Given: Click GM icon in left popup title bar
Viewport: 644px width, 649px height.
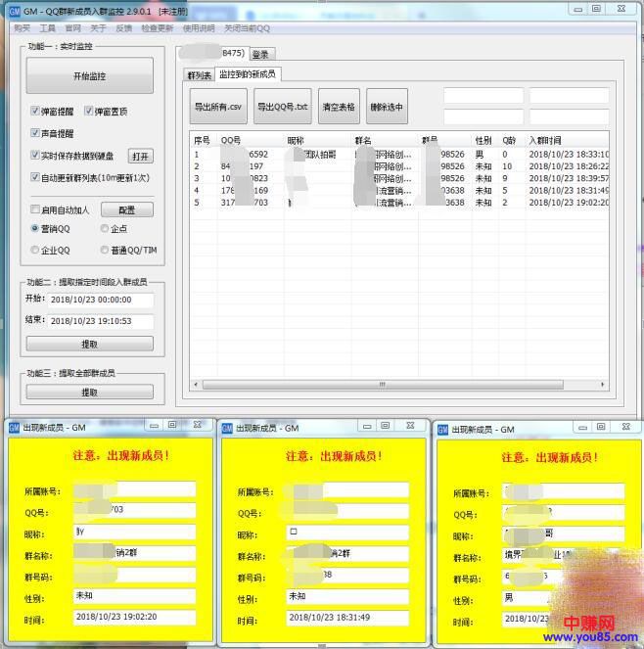Looking at the screenshot, I should pyautogui.click(x=14, y=428).
